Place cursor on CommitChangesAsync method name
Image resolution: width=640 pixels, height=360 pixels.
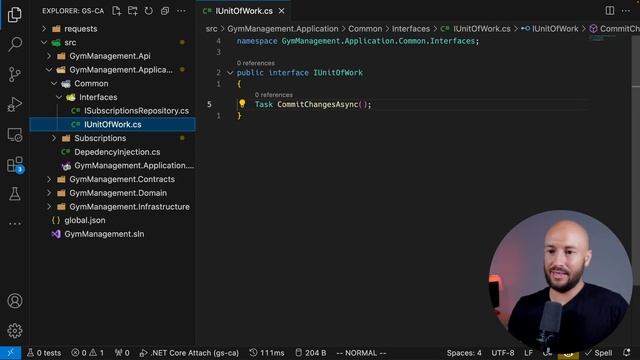click(x=318, y=104)
